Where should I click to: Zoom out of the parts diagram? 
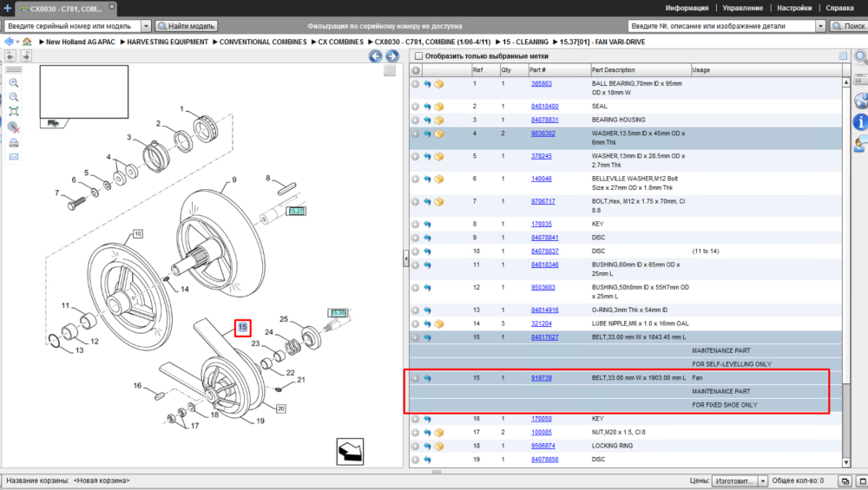(14, 97)
